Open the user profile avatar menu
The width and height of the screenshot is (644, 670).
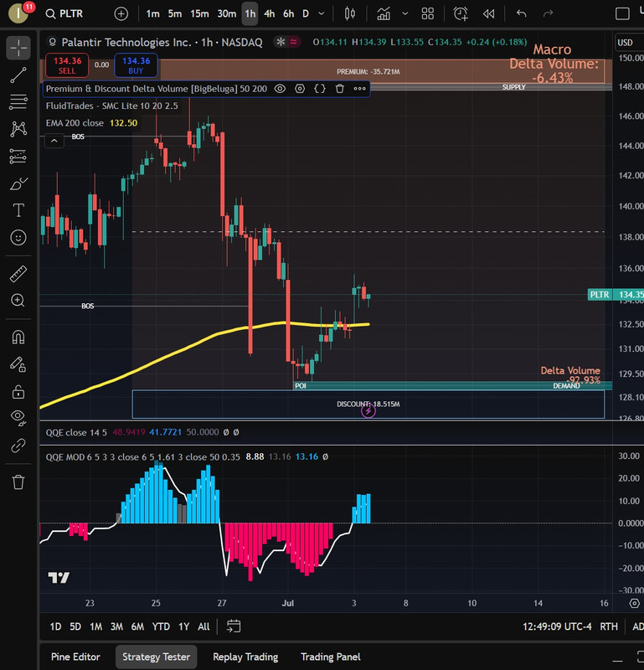click(18, 13)
